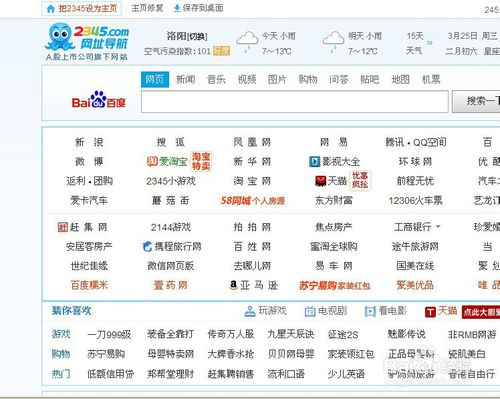Select the 机票 search tab

(431, 79)
